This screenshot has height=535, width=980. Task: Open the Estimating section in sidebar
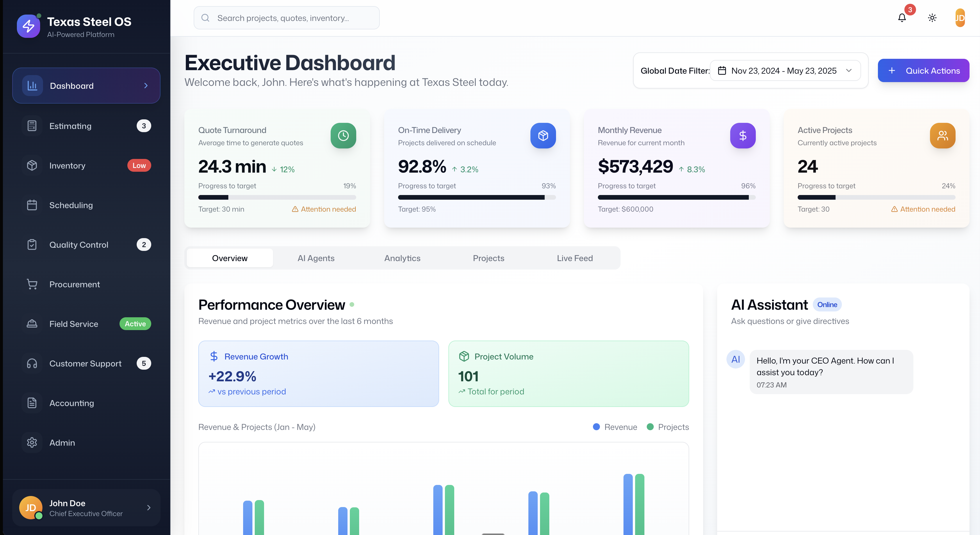click(x=70, y=126)
